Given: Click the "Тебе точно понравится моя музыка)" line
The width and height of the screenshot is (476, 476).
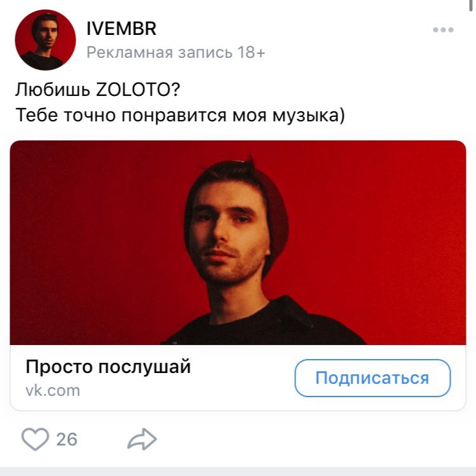Looking at the screenshot, I should pos(180,116).
